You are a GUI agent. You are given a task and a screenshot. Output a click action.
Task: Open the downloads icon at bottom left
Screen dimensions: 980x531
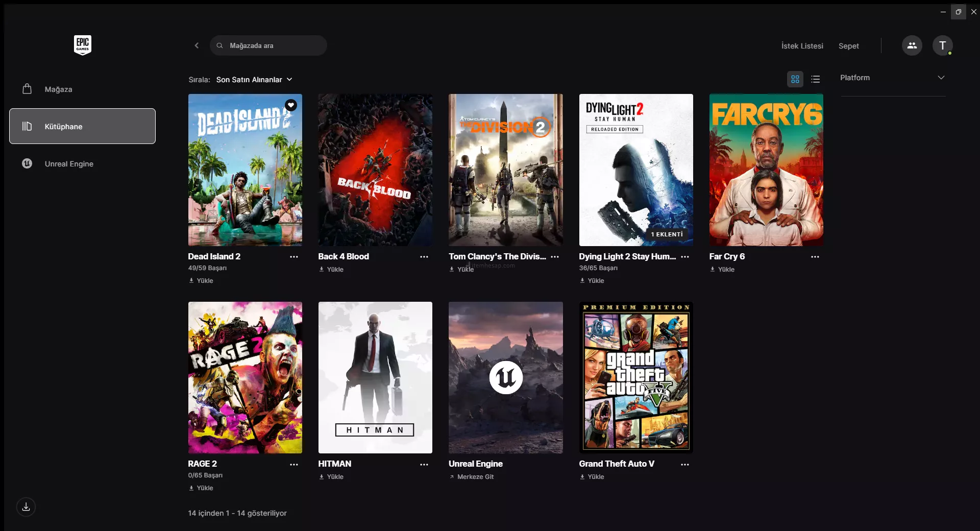[26, 507]
